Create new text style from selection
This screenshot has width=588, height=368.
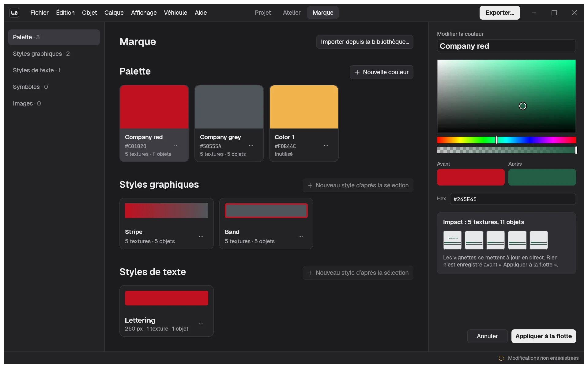358,273
